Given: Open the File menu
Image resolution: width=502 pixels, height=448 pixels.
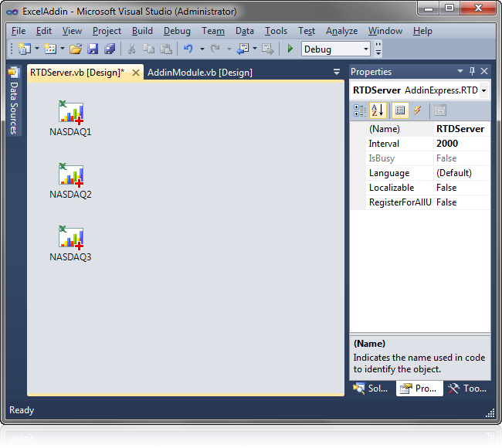Looking at the screenshot, I should (x=19, y=31).
